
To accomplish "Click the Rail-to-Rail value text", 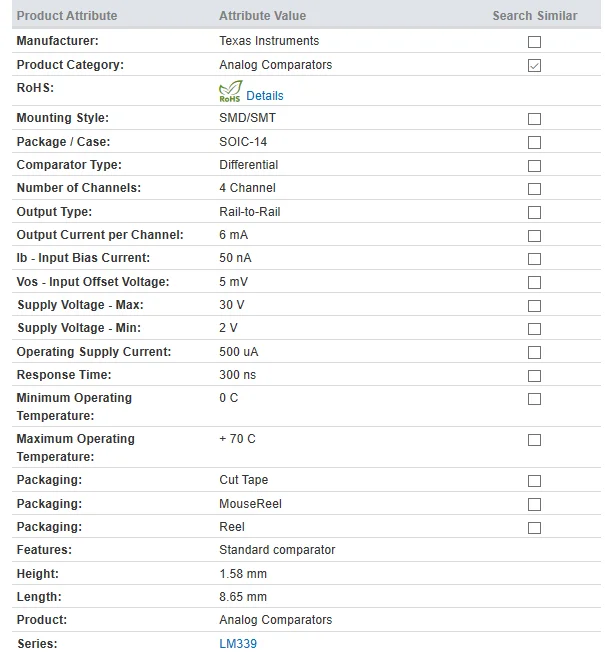I will click(249, 212).
